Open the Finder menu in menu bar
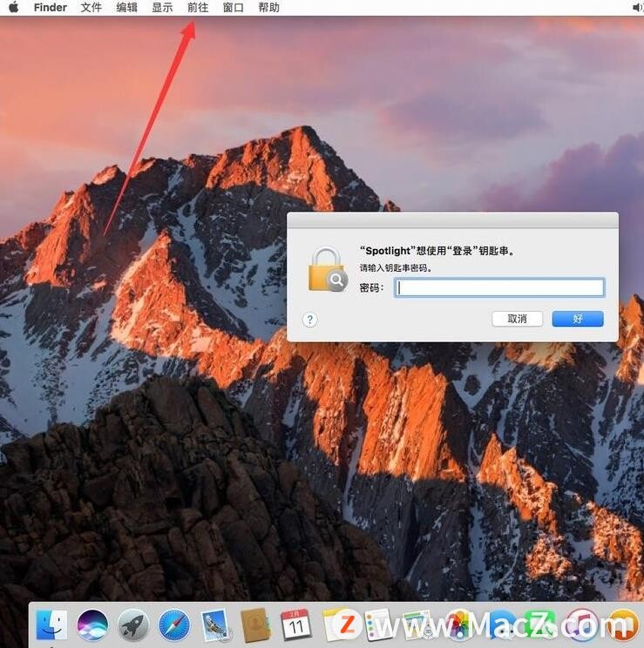The height and width of the screenshot is (648, 644). pos(50,8)
